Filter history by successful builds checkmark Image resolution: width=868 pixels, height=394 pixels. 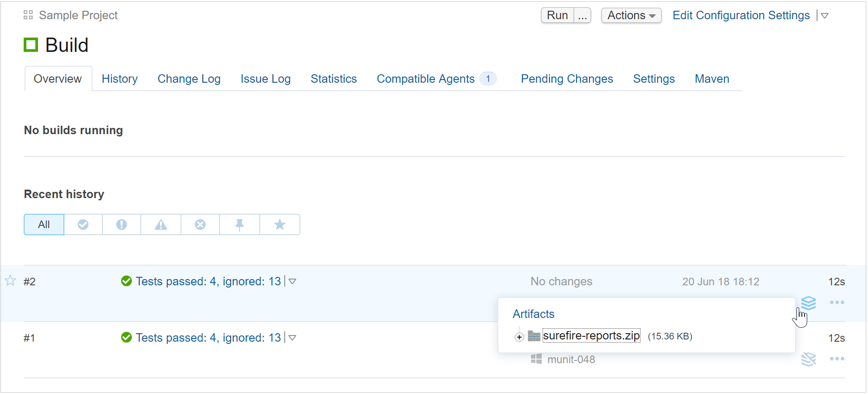click(x=83, y=225)
